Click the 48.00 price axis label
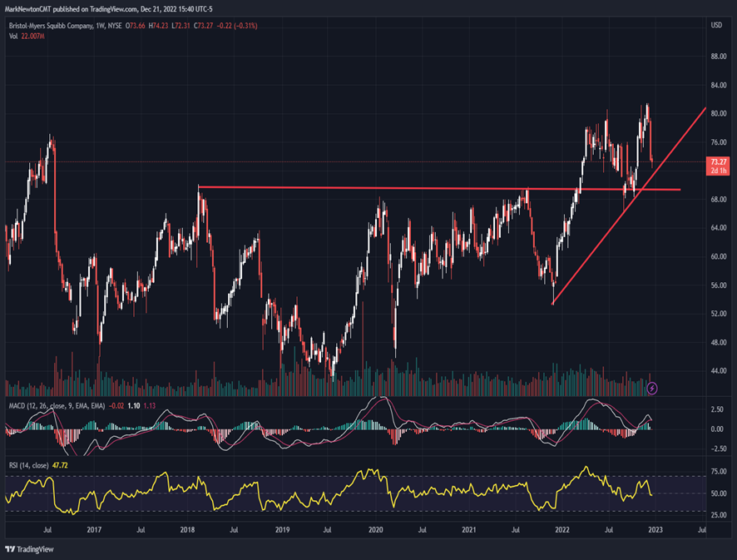This screenshot has width=737, height=560. coord(719,342)
